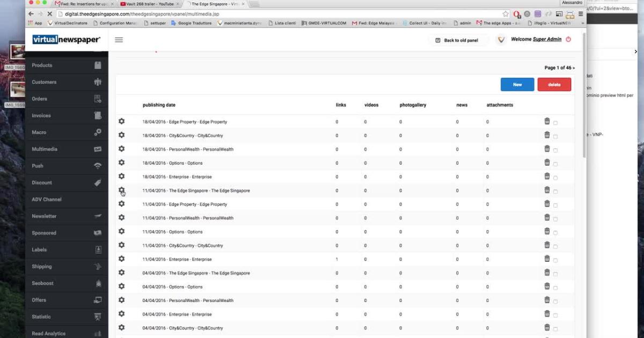
Task: Click browser back arrow
Action: (x=31, y=14)
